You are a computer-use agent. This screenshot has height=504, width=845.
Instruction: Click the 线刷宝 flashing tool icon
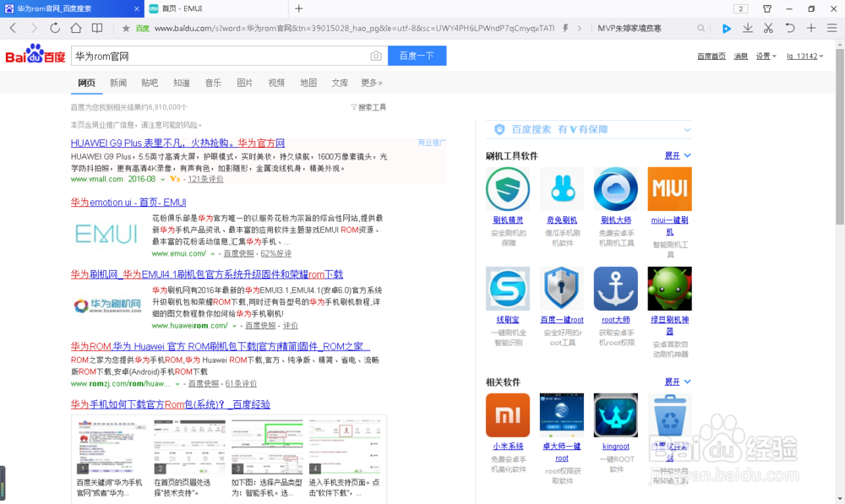point(508,288)
